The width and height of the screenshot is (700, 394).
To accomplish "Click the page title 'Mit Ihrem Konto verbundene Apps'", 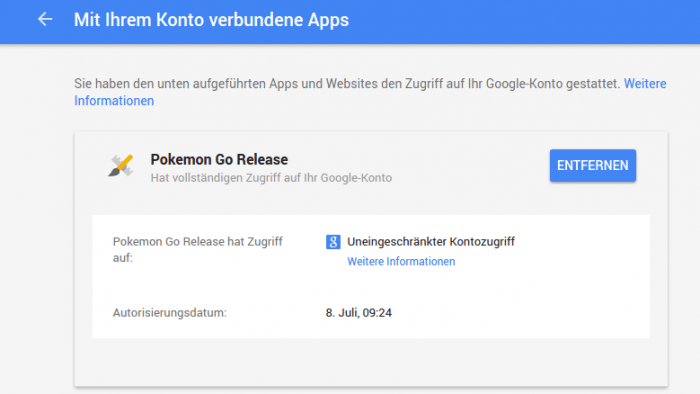I will (x=211, y=20).
